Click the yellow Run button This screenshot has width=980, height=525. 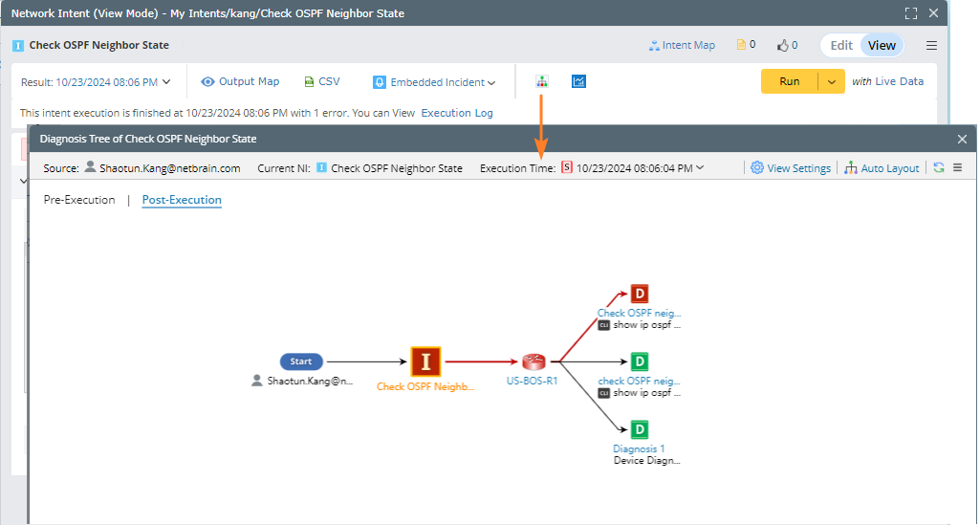[790, 81]
